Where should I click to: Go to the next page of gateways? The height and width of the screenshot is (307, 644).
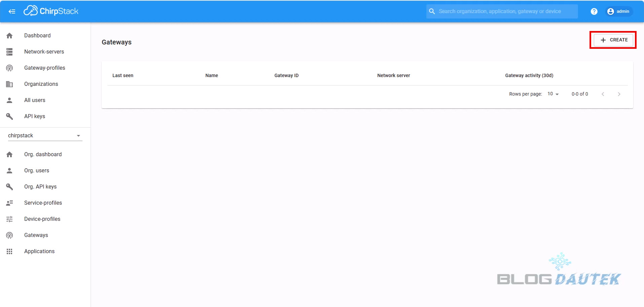coord(619,94)
